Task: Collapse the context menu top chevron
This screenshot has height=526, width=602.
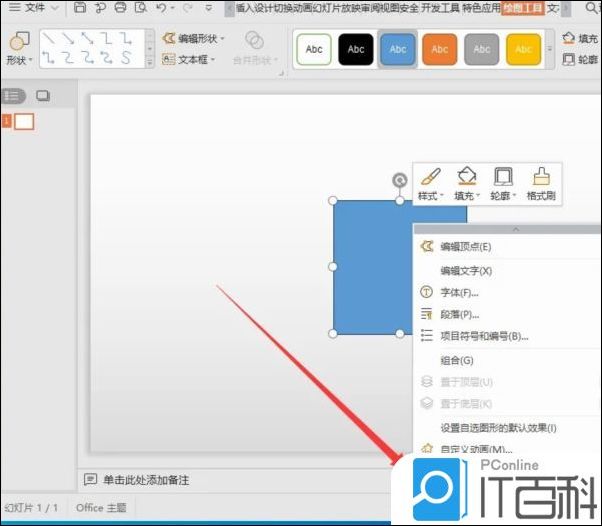Action: point(516,229)
